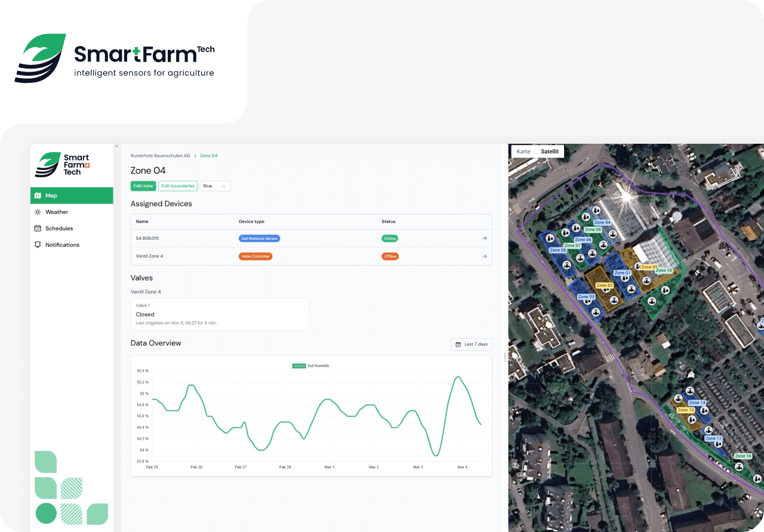Click the sidebar Smart Farm Tech logo

coord(62,164)
